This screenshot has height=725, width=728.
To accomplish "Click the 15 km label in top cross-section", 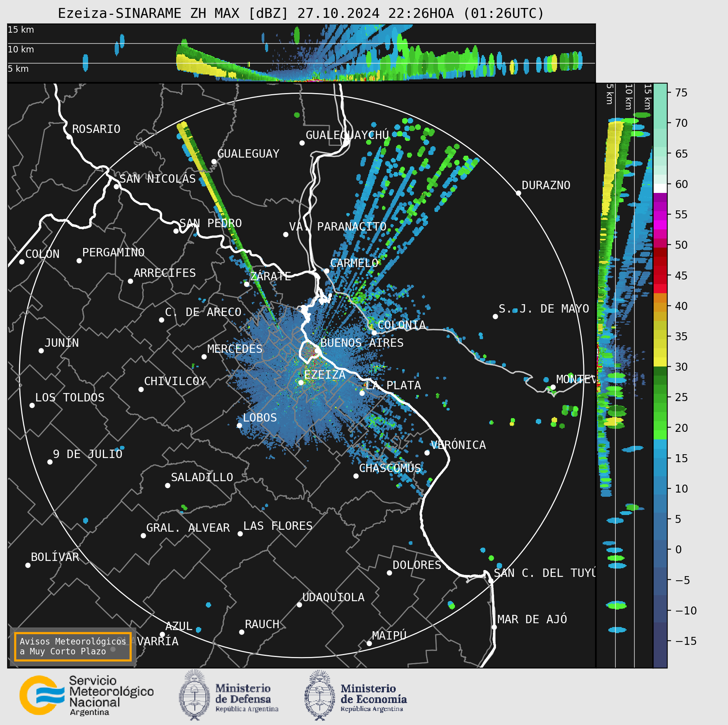I will click(x=21, y=30).
